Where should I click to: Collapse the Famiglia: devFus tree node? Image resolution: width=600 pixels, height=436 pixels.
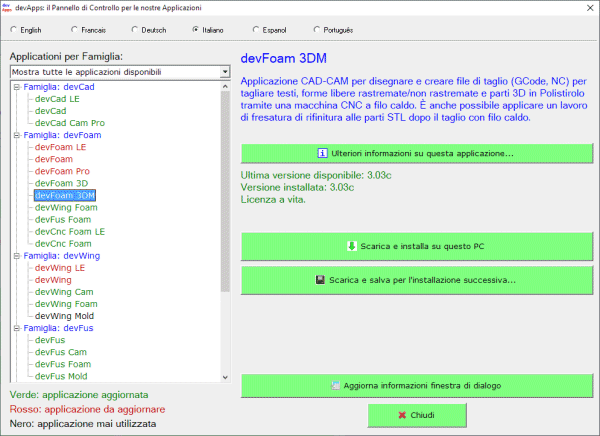click(x=16, y=328)
